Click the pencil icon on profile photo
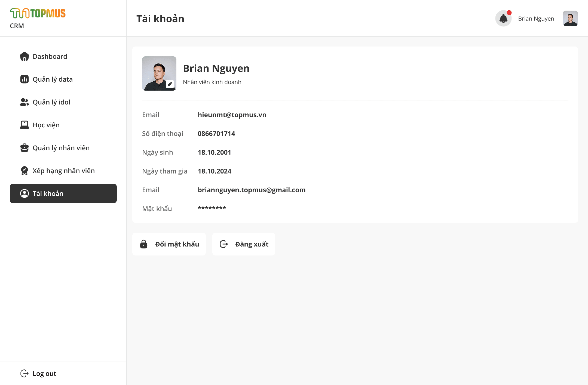Viewport: 588px width, 385px height. point(170,84)
